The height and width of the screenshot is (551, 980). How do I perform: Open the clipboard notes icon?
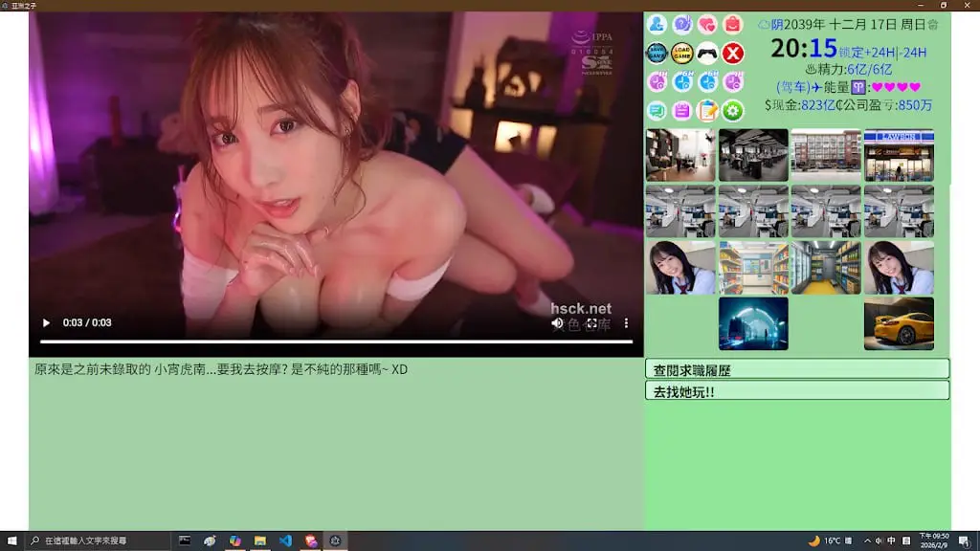(x=707, y=111)
